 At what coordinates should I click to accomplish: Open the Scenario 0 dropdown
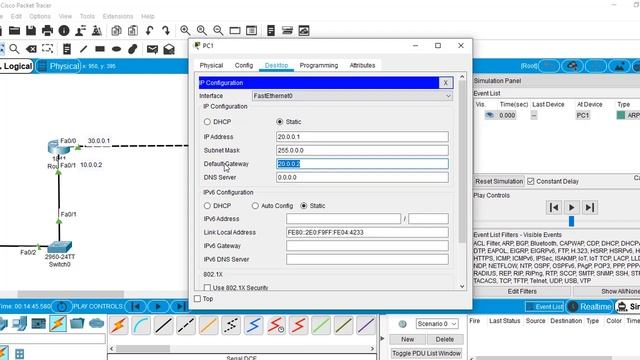pyautogui.click(x=437, y=324)
